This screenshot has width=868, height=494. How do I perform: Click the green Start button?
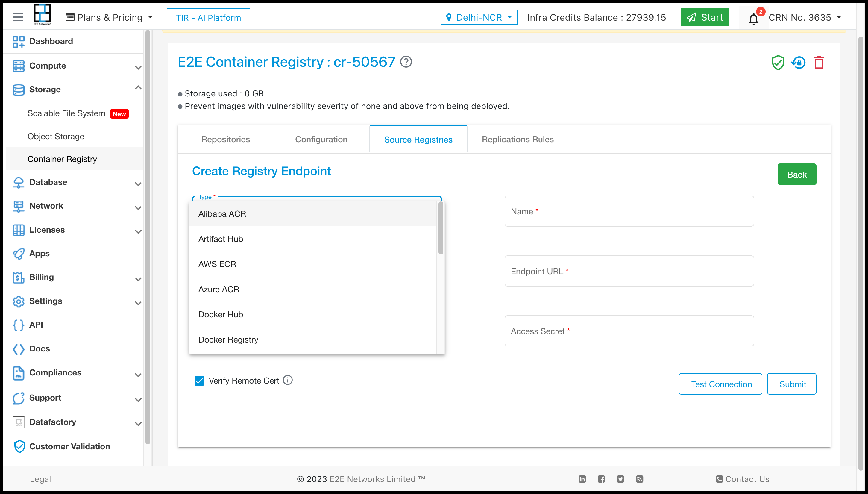(x=705, y=17)
